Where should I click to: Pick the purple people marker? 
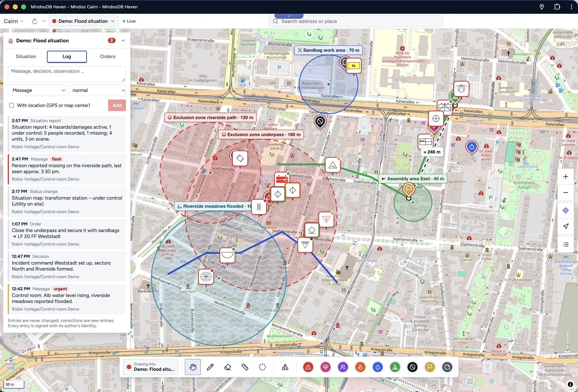(x=343, y=367)
